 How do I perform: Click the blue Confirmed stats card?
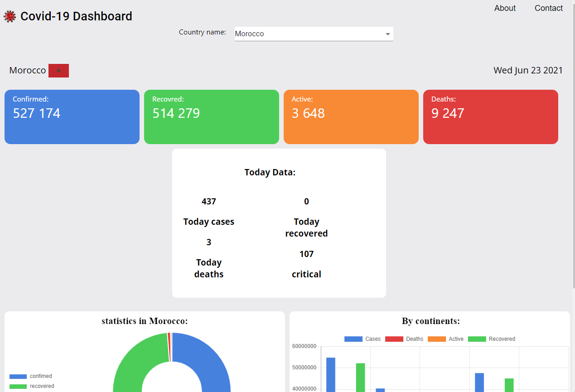click(72, 117)
